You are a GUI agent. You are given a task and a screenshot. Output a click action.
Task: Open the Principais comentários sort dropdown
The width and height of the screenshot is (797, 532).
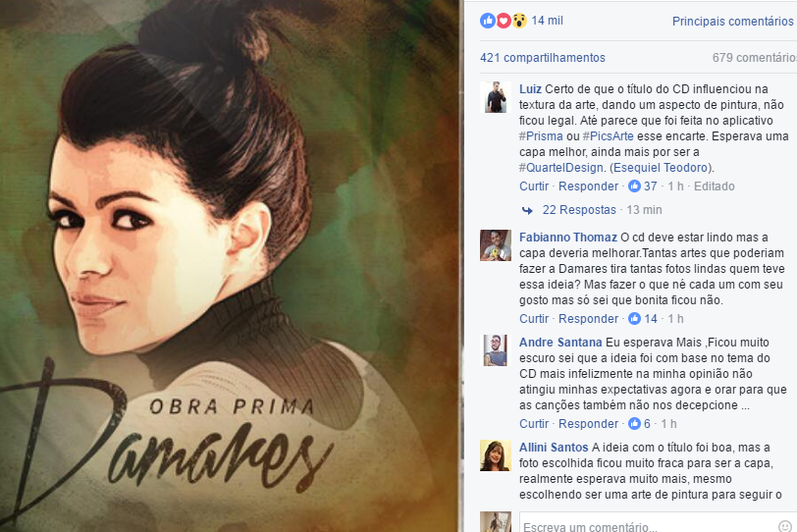click(733, 22)
